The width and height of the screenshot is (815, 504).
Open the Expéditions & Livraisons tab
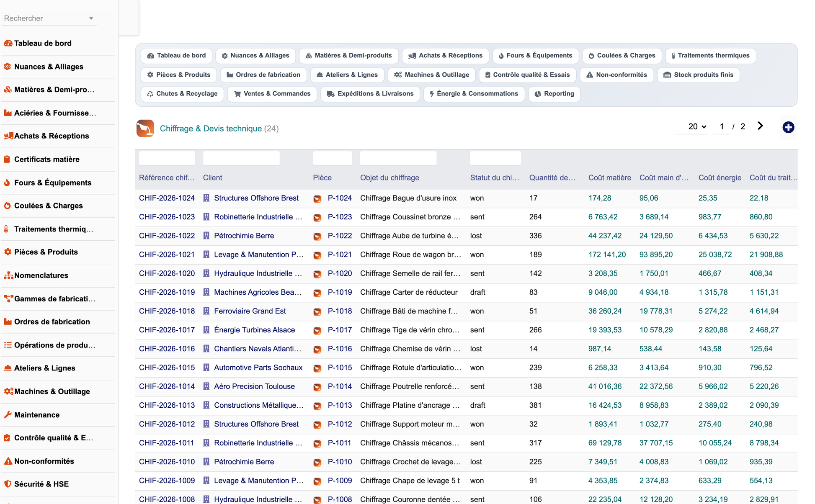[x=370, y=94]
